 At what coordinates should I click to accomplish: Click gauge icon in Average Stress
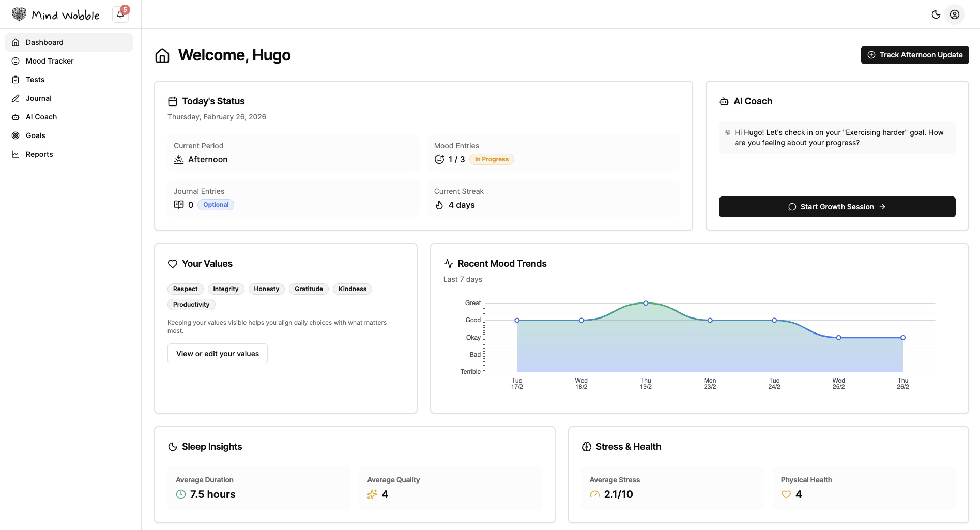(595, 494)
